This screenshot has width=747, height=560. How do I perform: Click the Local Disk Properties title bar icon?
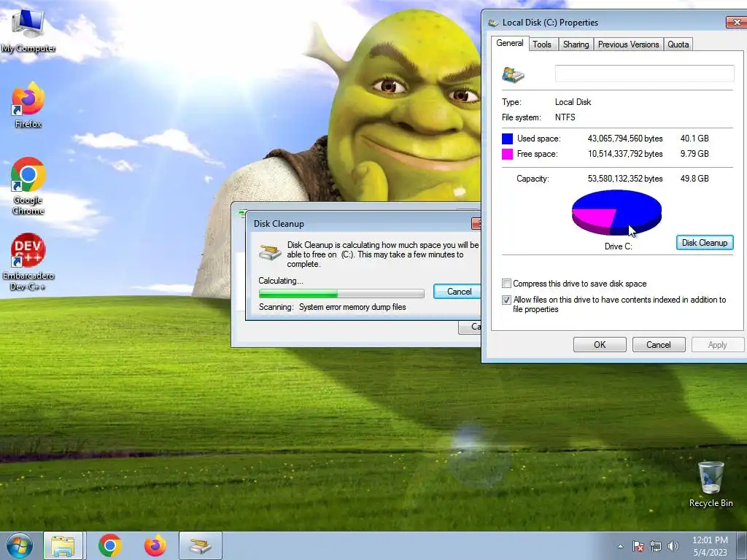coord(493,23)
